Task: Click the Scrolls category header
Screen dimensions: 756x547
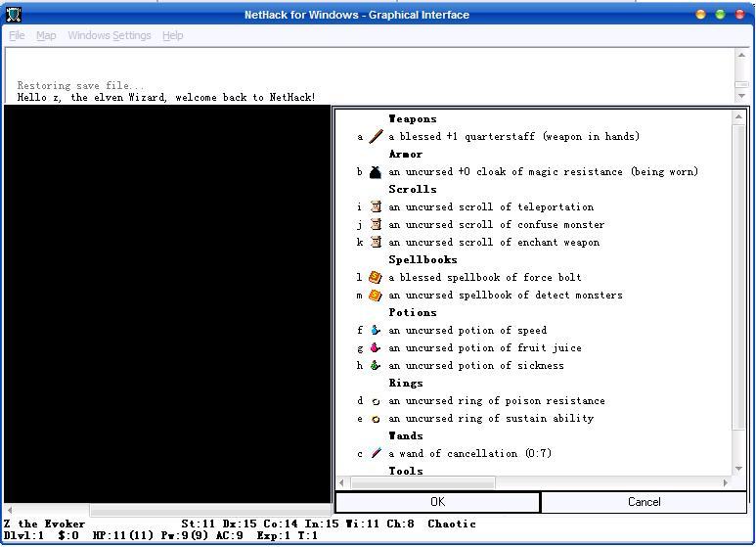Action: pos(413,190)
